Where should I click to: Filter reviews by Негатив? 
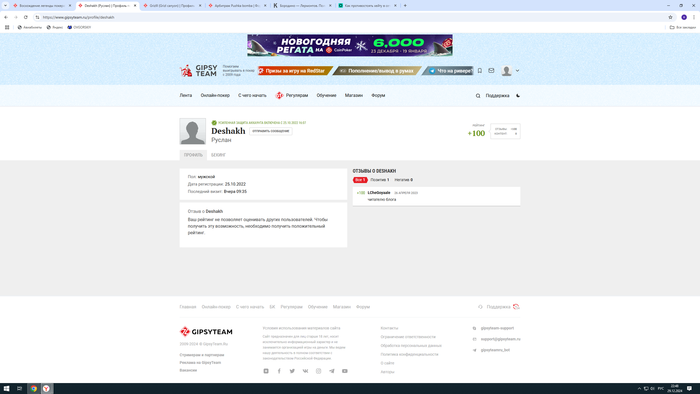coord(404,180)
